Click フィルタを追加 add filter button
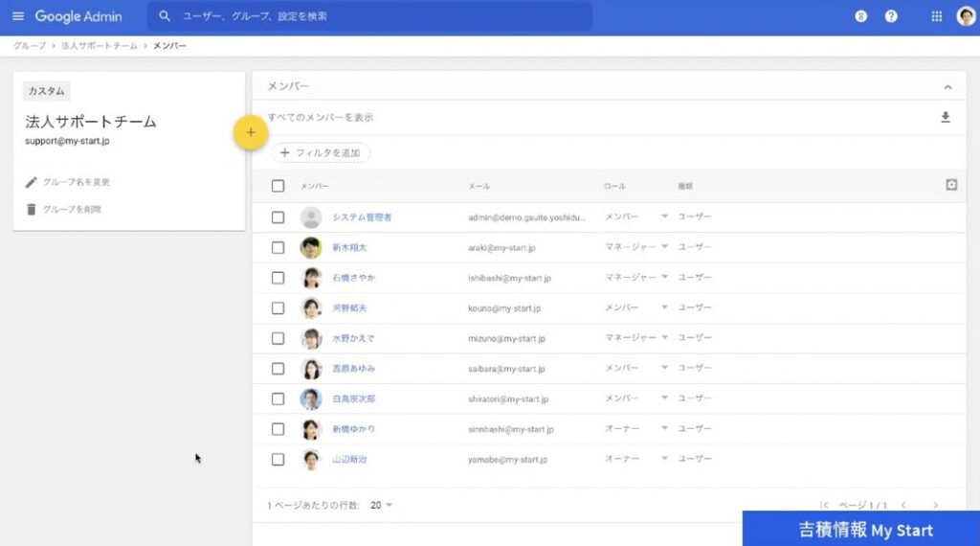The height and width of the screenshot is (546, 980). point(321,152)
